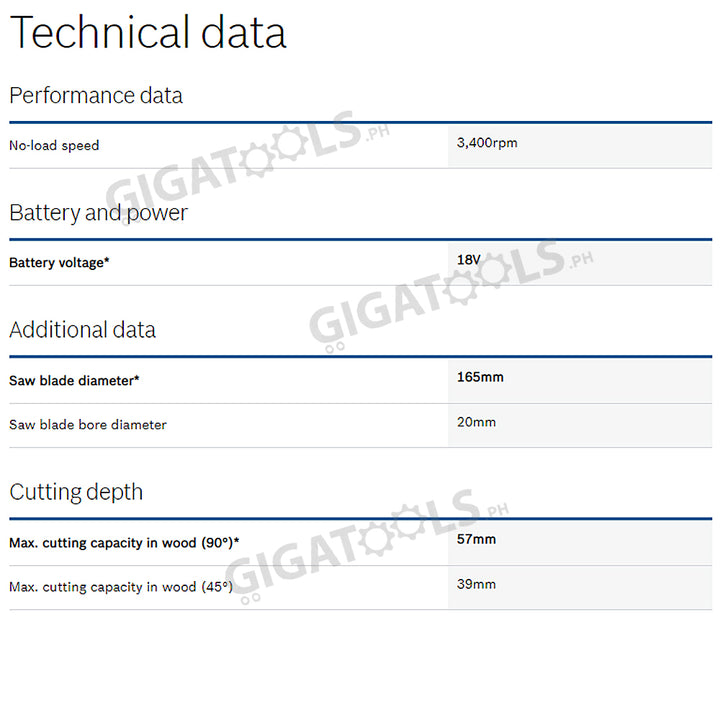Image resolution: width=720 pixels, height=720 pixels.
Task: Select the 20mm bore diameter value
Action: pos(476,422)
